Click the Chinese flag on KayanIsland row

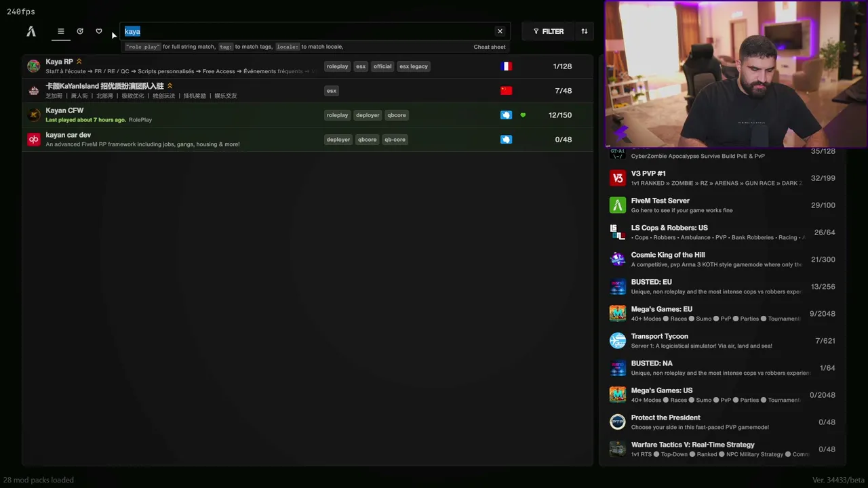pyautogui.click(x=506, y=91)
